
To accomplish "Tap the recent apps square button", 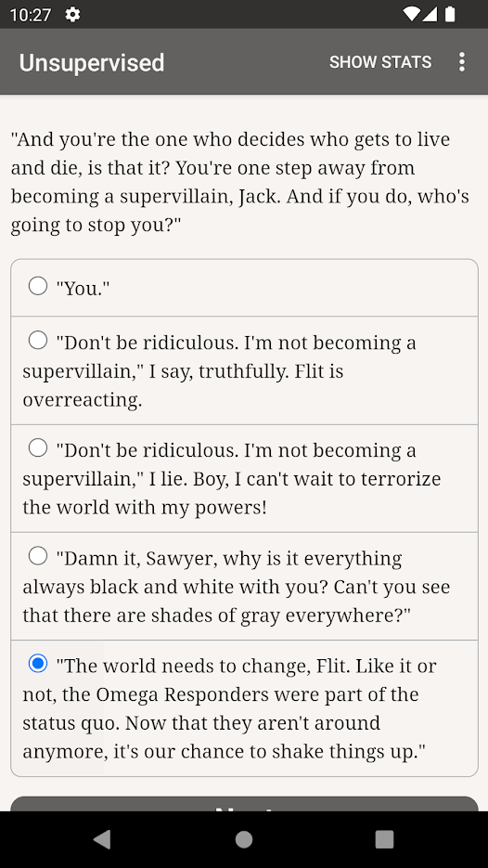I will coord(384,839).
